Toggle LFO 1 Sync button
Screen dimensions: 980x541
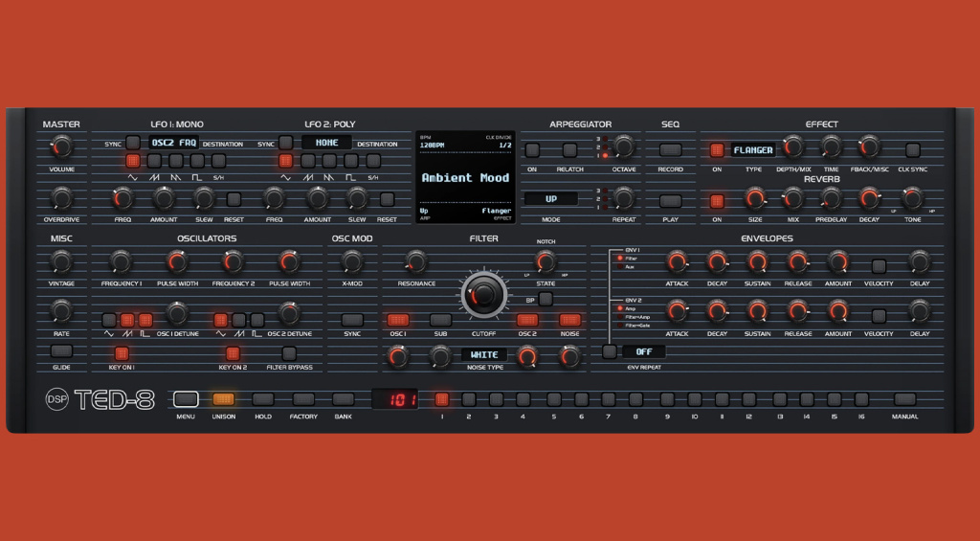click(132, 143)
